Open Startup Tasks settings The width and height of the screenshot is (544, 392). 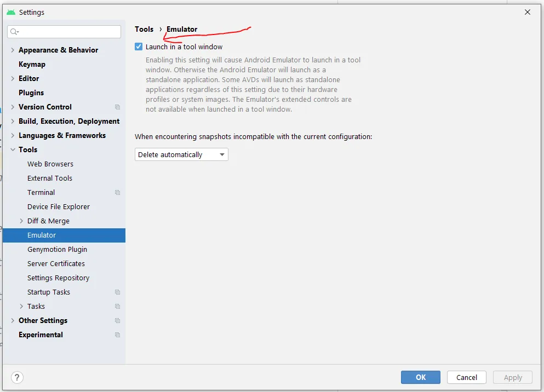click(49, 292)
